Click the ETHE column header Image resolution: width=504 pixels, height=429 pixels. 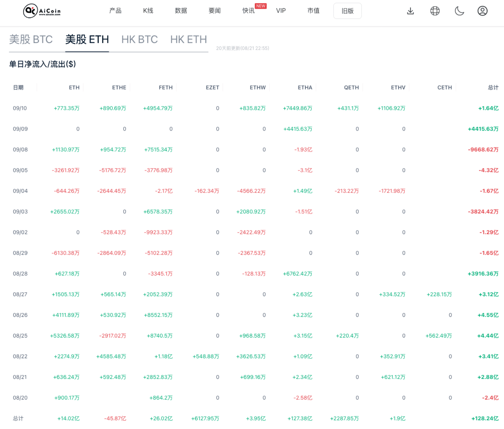(x=119, y=88)
